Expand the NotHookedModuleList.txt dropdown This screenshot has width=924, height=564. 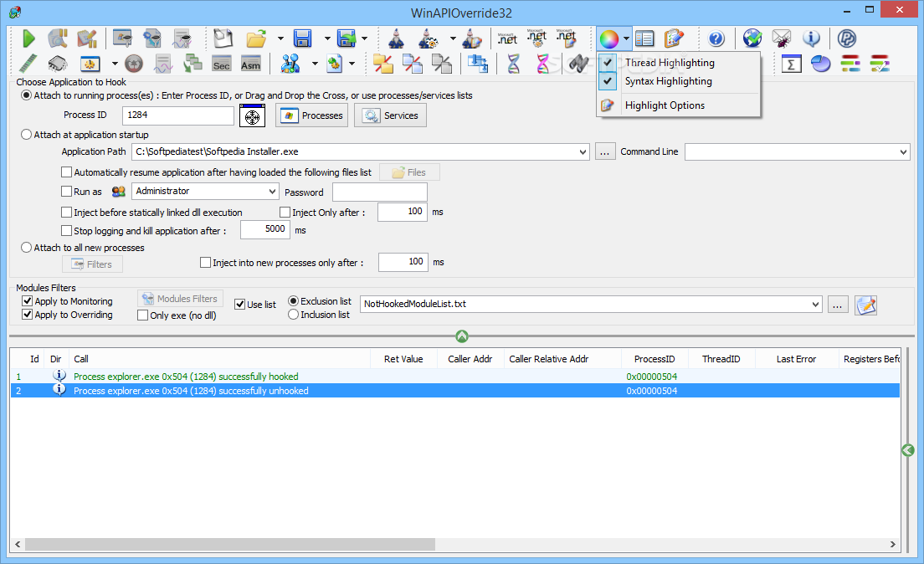pos(815,304)
